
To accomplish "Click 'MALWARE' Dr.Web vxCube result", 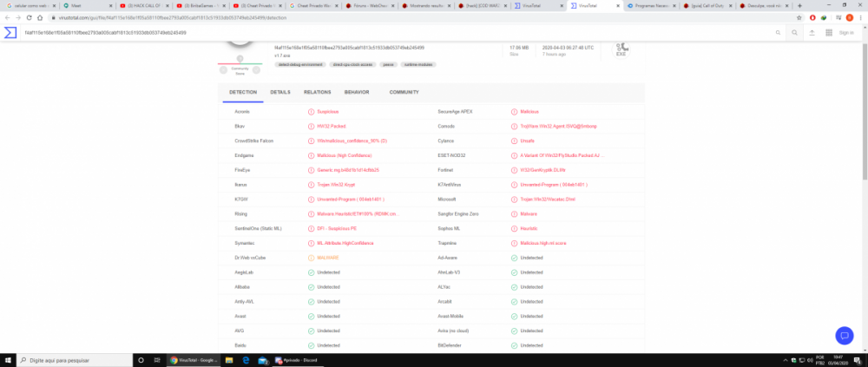I will pyautogui.click(x=328, y=258).
